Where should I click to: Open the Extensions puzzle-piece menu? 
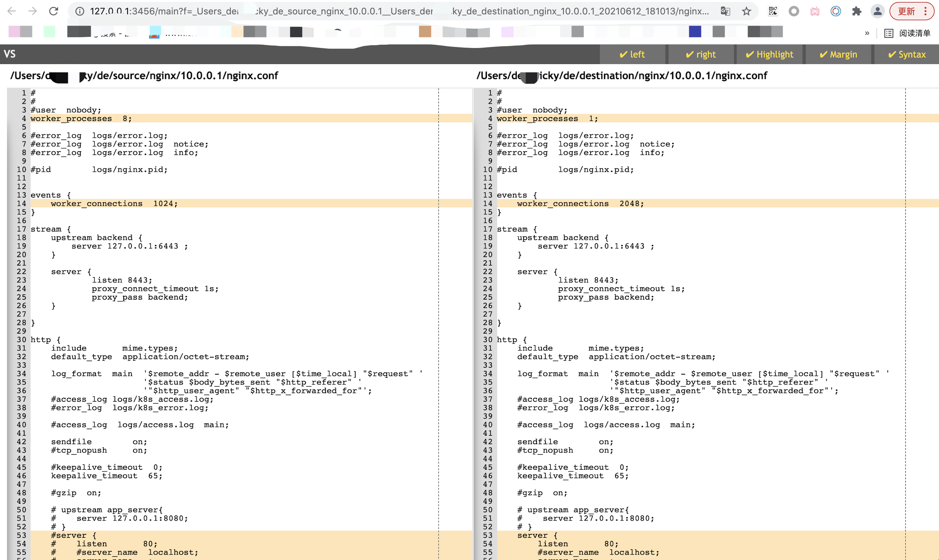tap(857, 11)
